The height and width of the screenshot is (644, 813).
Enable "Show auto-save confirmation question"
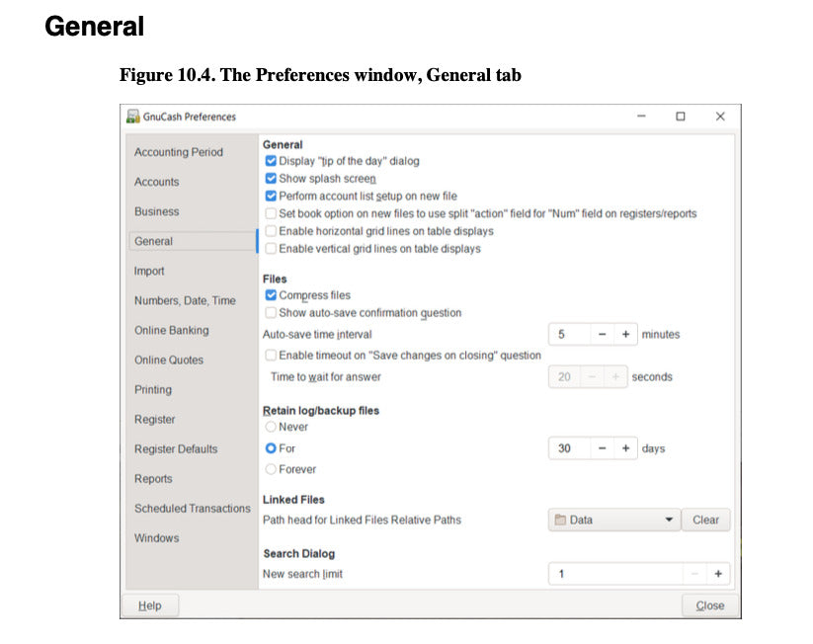271,312
